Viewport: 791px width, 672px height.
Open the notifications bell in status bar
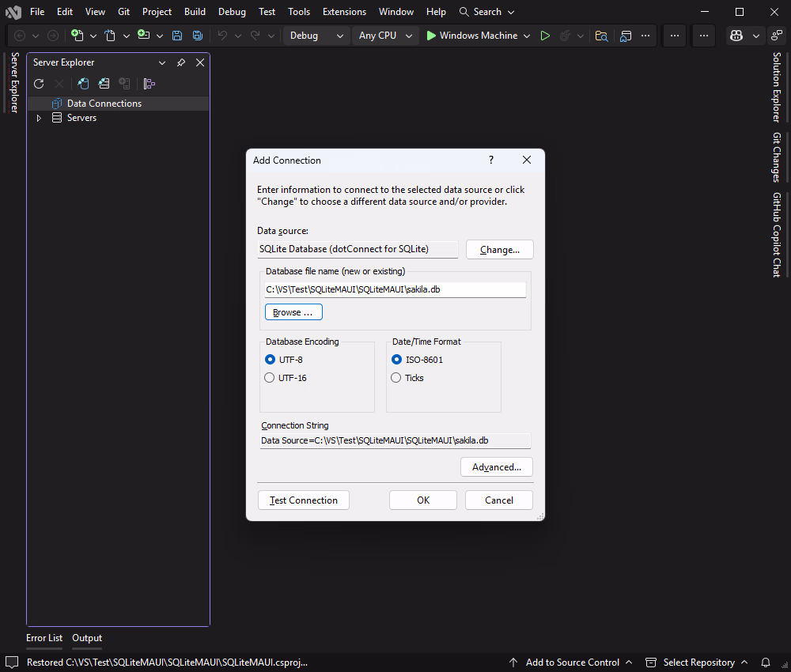[x=765, y=663]
